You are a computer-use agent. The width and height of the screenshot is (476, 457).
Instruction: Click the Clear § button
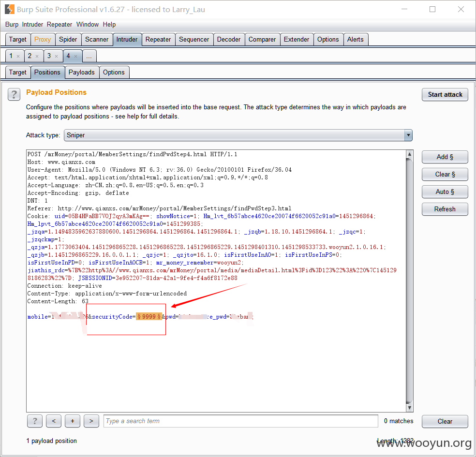[445, 174]
